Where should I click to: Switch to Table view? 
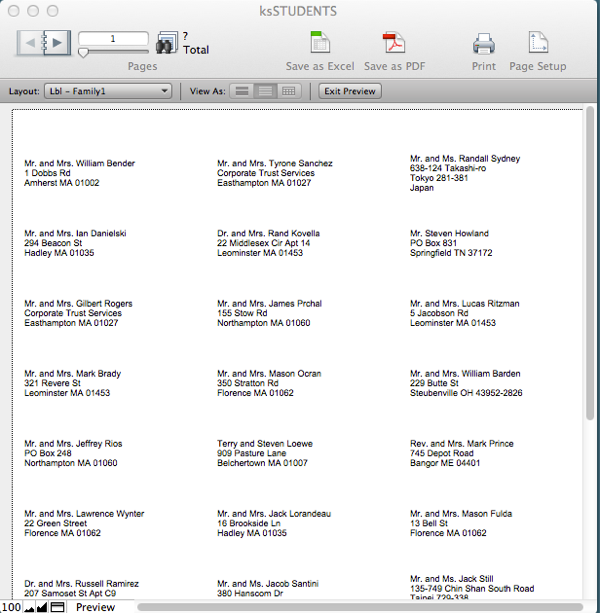tap(289, 91)
